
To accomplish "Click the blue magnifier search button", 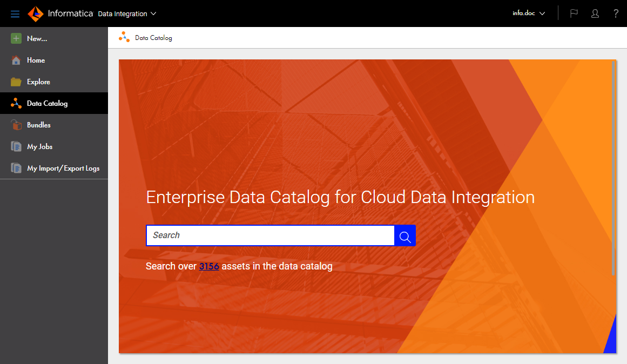I will 404,235.
